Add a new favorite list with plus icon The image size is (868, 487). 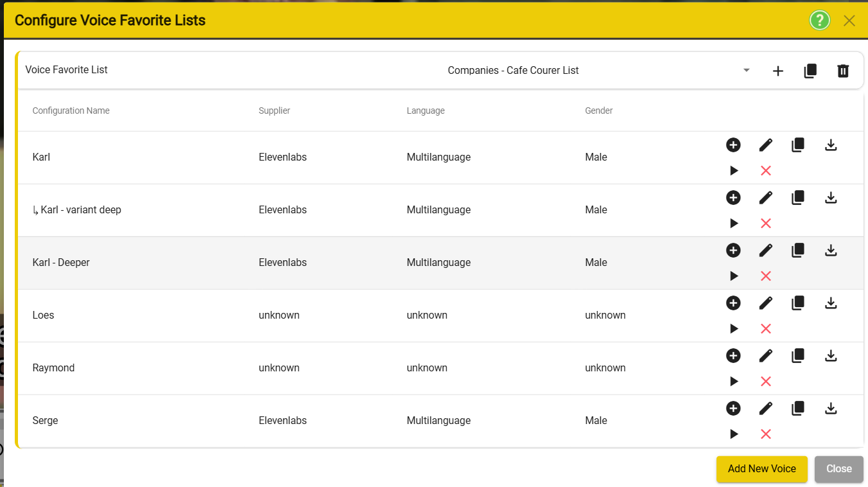[x=777, y=71]
